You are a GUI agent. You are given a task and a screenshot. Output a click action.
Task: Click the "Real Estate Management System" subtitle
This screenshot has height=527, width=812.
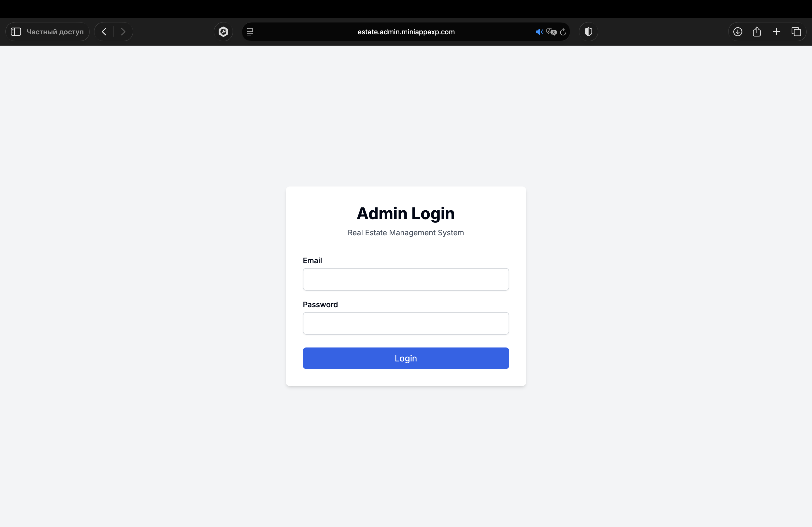coord(406,232)
